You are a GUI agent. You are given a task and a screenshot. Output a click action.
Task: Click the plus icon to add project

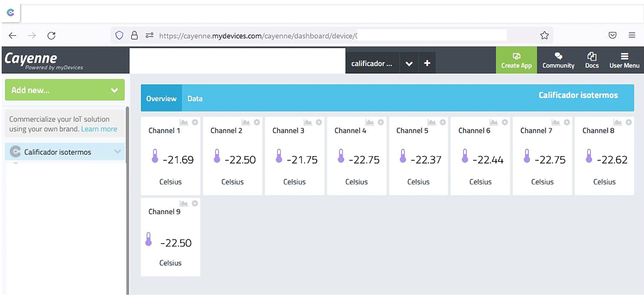pyautogui.click(x=427, y=63)
